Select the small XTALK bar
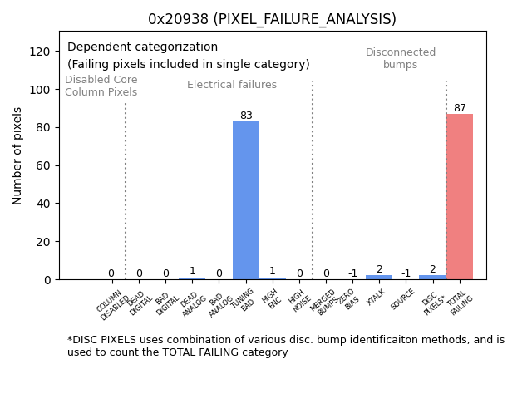 click(x=379, y=278)
